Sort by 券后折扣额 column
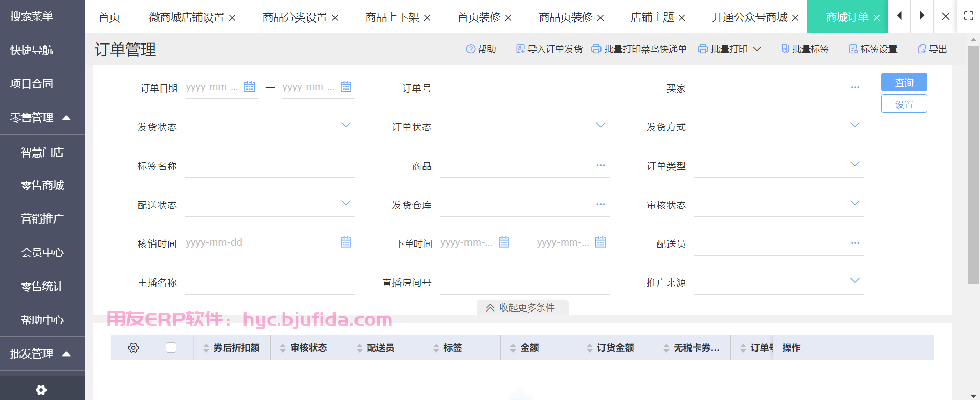 [x=206, y=348]
